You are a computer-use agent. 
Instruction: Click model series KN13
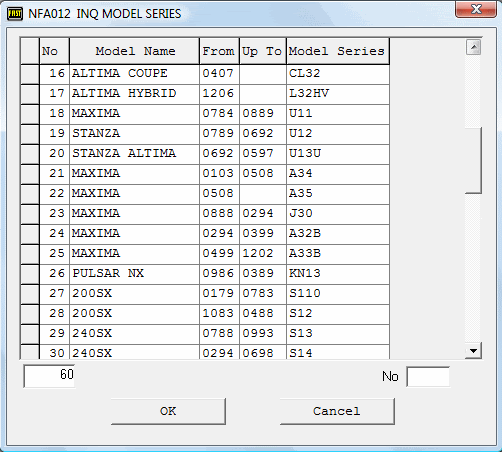pyautogui.click(x=338, y=274)
